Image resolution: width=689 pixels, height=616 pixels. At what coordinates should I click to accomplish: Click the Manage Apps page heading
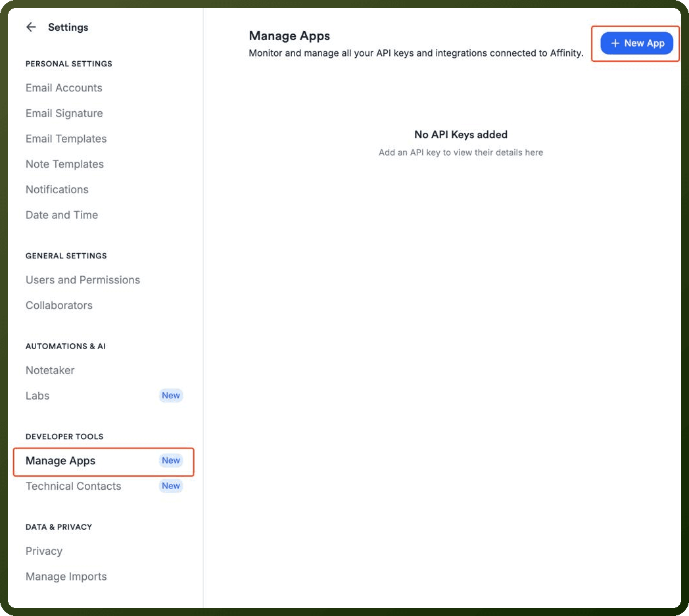pos(289,36)
